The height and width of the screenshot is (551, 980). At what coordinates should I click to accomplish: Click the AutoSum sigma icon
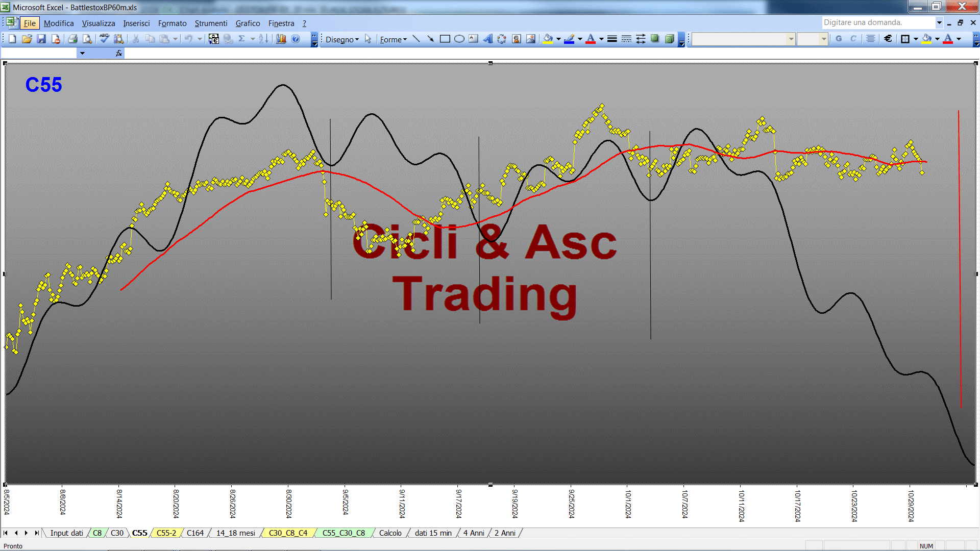(x=242, y=39)
